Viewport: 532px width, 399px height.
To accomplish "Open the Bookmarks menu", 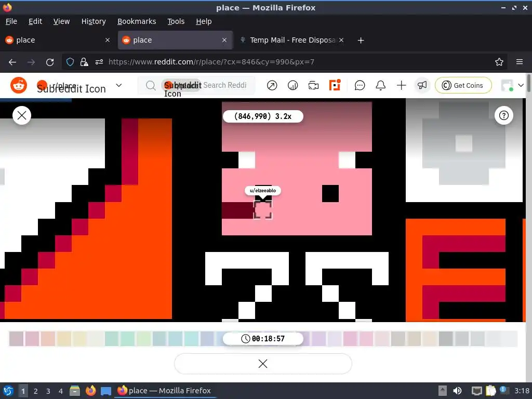I will pyautogui.click(x=137, y=21).
